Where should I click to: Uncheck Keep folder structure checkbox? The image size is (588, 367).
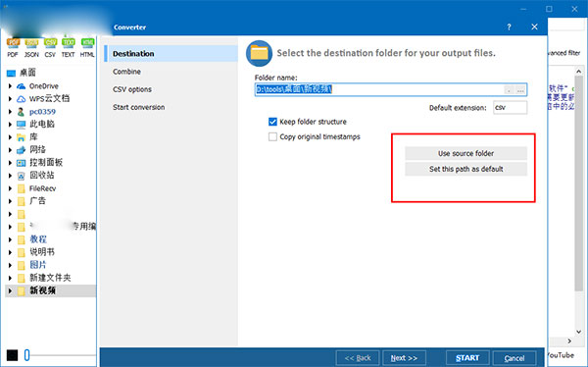tap(272, 122)
